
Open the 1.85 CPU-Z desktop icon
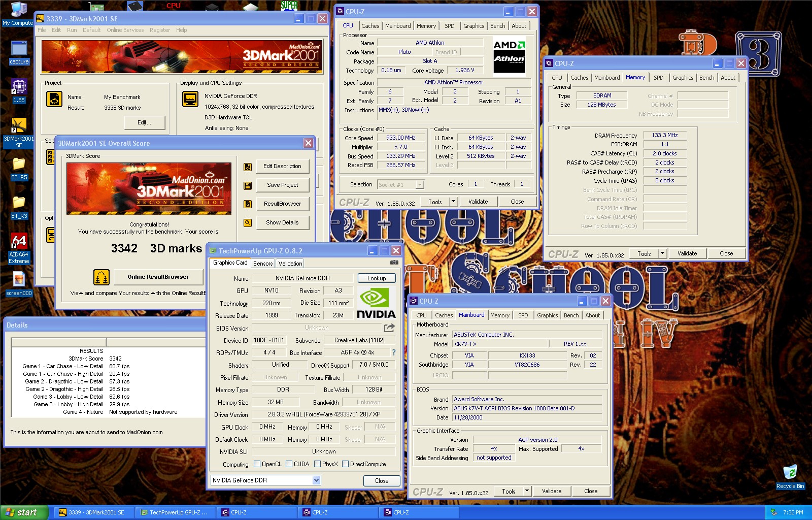click(x=19, y=91)
